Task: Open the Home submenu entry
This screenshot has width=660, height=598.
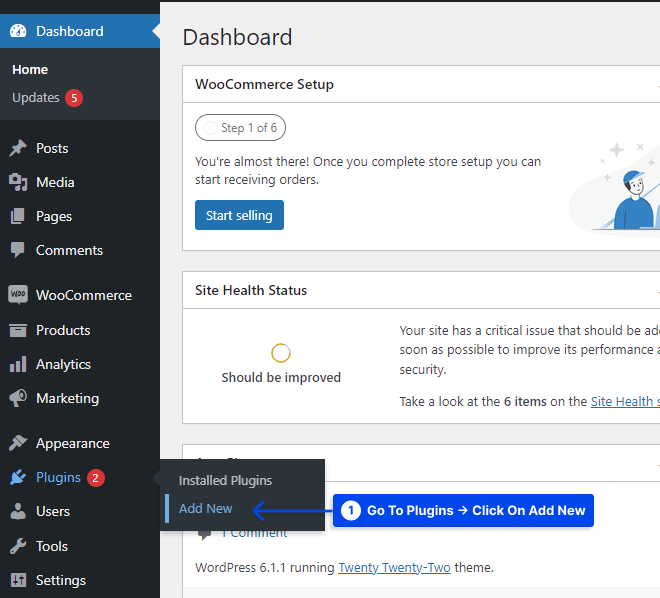Action: pyautogui.click(x=30, y=69)
